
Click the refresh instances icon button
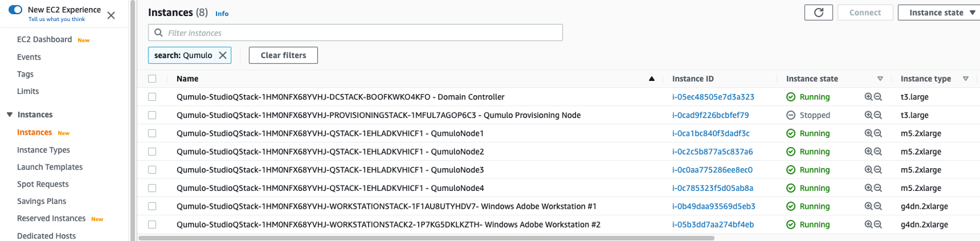[819, 12]
